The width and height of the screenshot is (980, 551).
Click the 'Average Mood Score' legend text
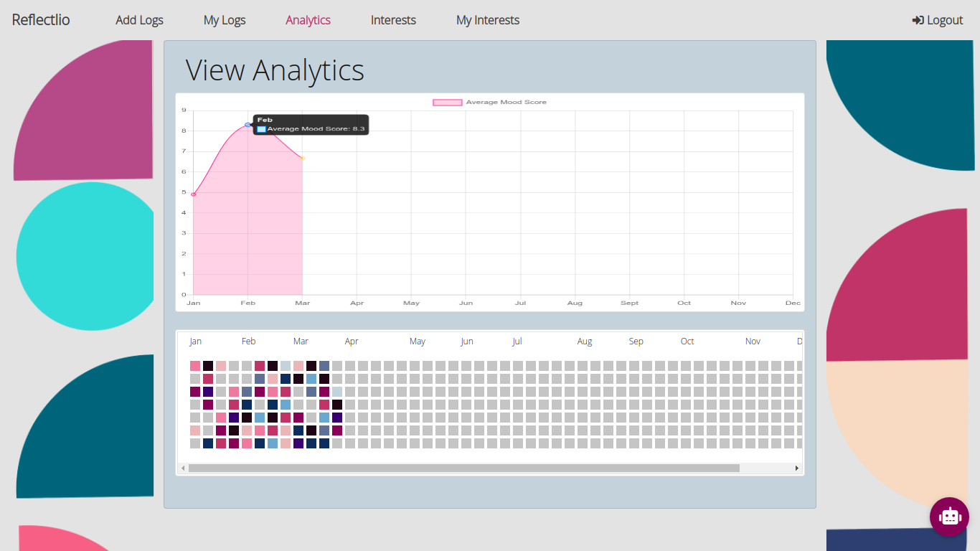[x=507, y=103]
